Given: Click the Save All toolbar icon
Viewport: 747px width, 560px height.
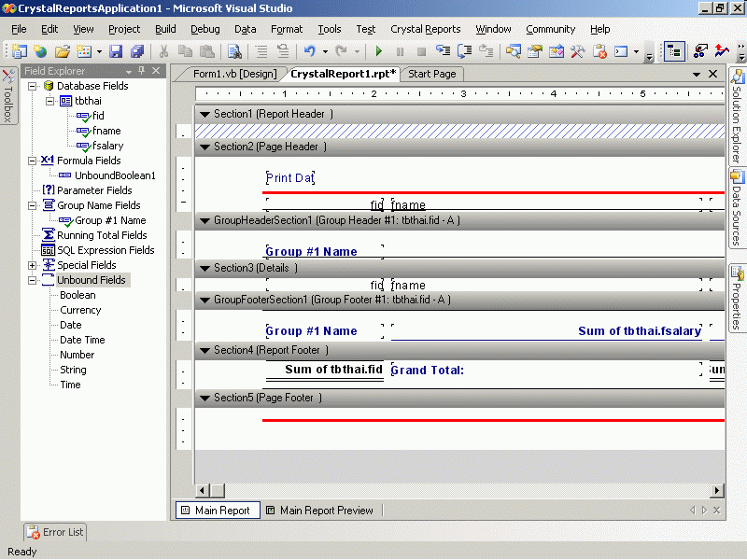Looking at the screenshot, I should pyautogui.click(x=137, y=51).
